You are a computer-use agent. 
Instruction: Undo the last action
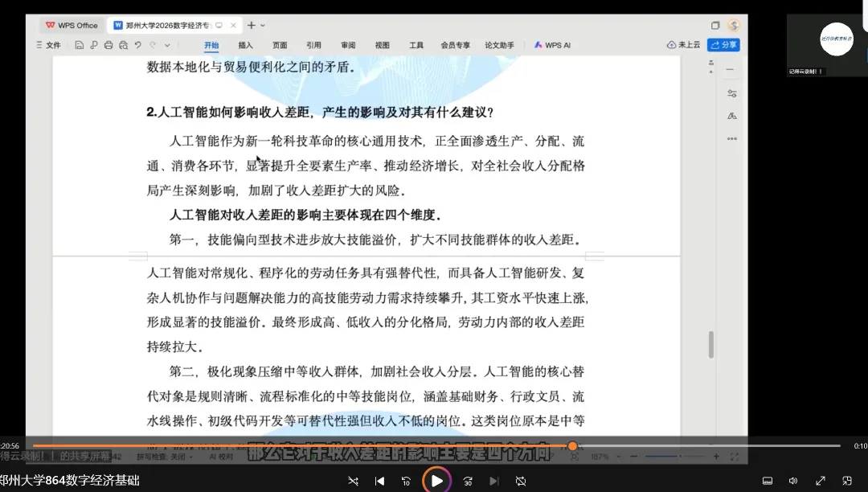click(138, 45)
